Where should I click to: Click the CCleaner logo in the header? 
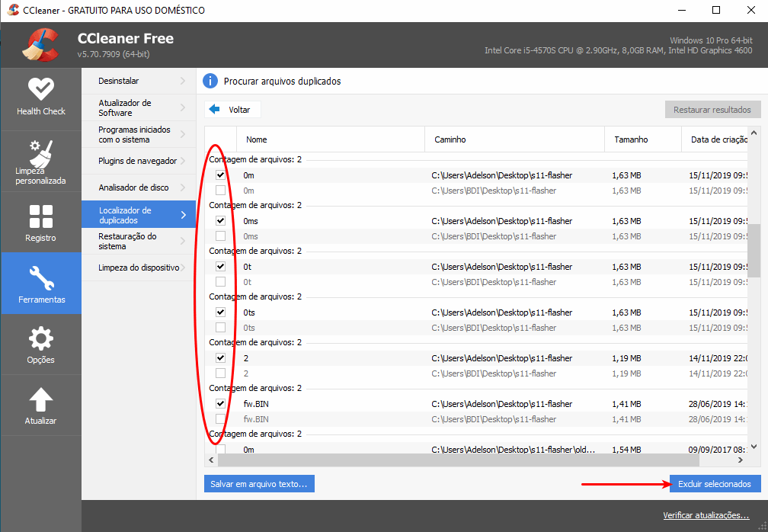tap(41, 45)
